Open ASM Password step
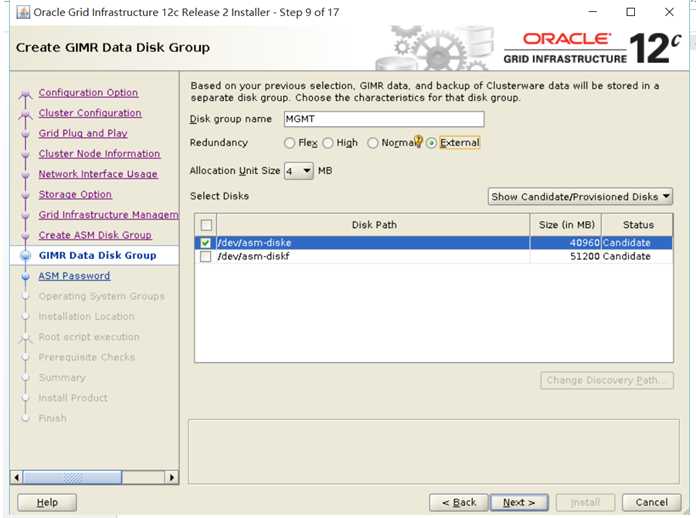The height and width of the screenshot is (518, 696). (74, 276)
